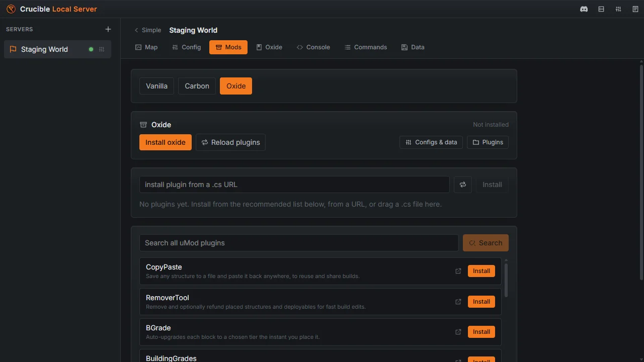
Task: Click the sliders icon in the top bar
Action: pos(618,9)
